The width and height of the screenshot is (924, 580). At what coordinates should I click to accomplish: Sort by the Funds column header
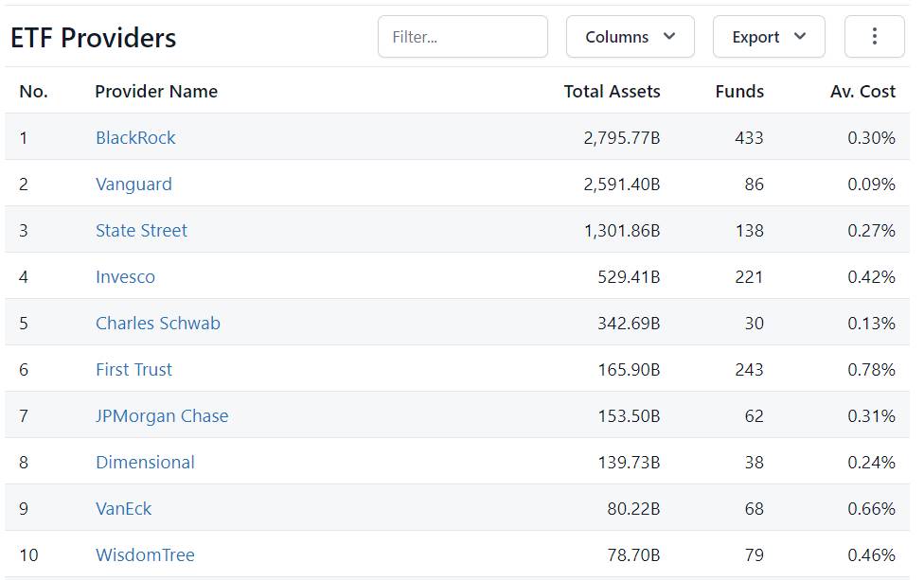click(x=739, y=91)
